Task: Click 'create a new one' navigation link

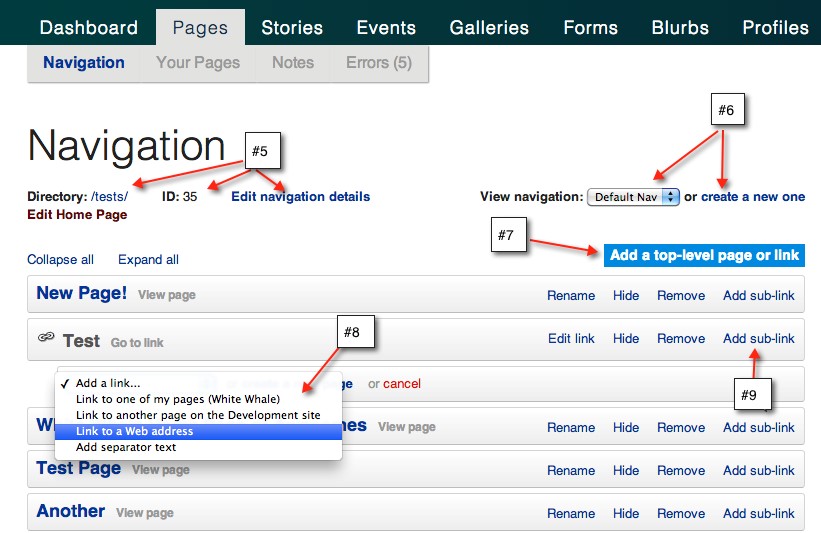Action: [752, 197]
